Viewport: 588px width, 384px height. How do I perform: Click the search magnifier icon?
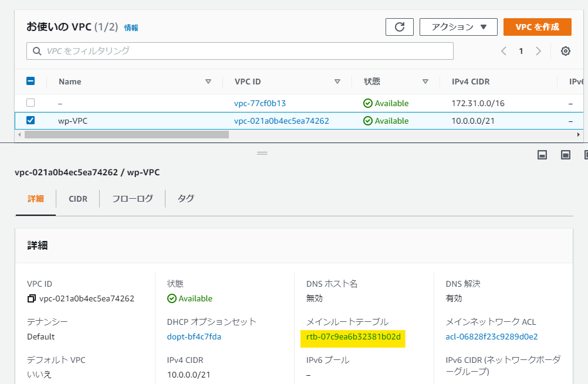(37, 51)
